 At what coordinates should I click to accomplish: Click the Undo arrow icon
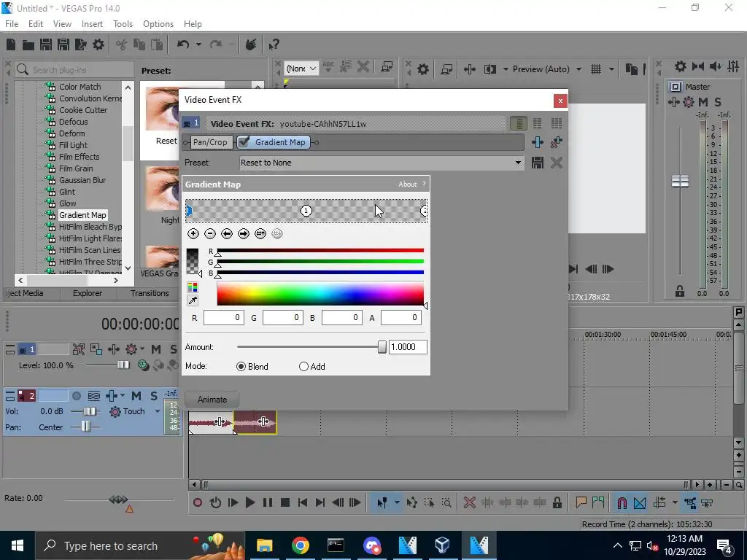[x=183, y=44]
